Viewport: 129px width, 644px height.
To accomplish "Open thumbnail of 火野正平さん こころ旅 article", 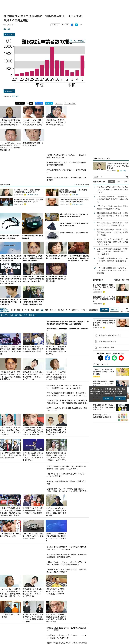I will 56,112.
